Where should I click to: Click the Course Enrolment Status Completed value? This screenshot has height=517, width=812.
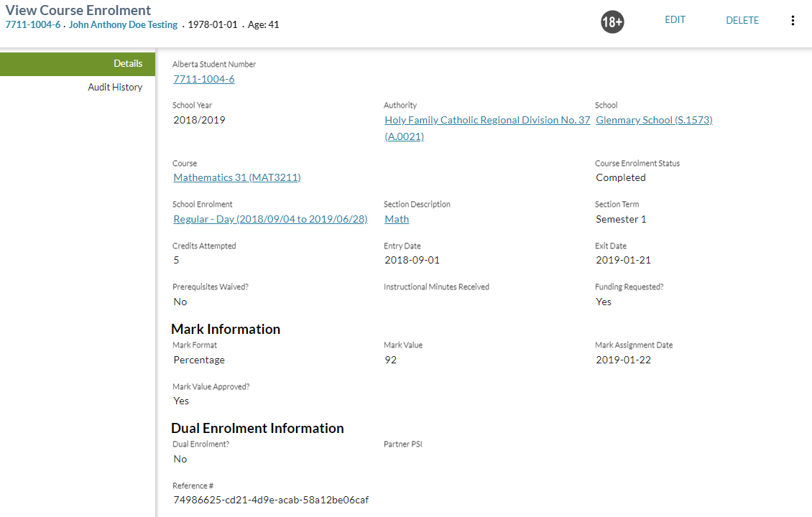[x=621, y=177]
